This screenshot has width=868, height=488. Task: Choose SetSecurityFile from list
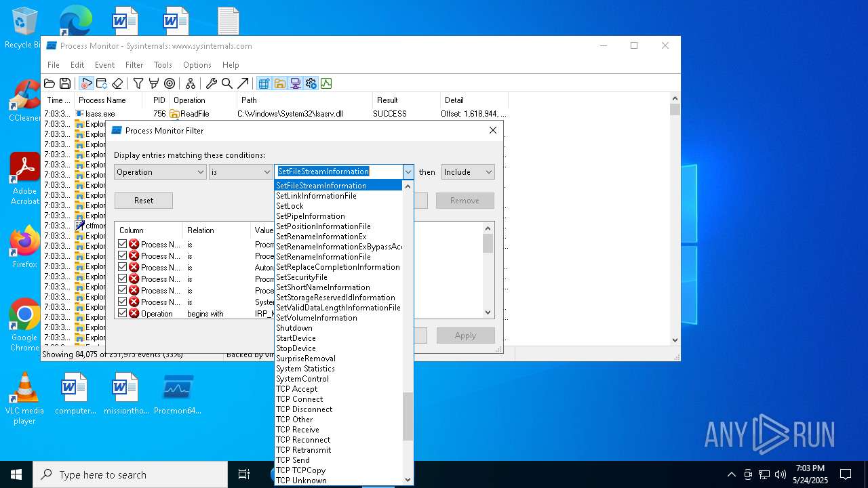point(338,277)
